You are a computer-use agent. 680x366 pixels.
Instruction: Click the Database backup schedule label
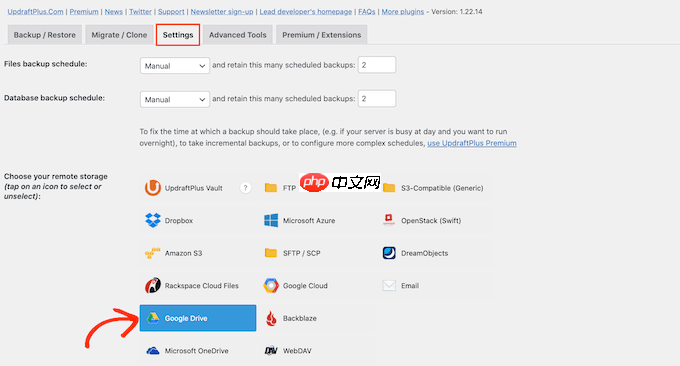54,98
